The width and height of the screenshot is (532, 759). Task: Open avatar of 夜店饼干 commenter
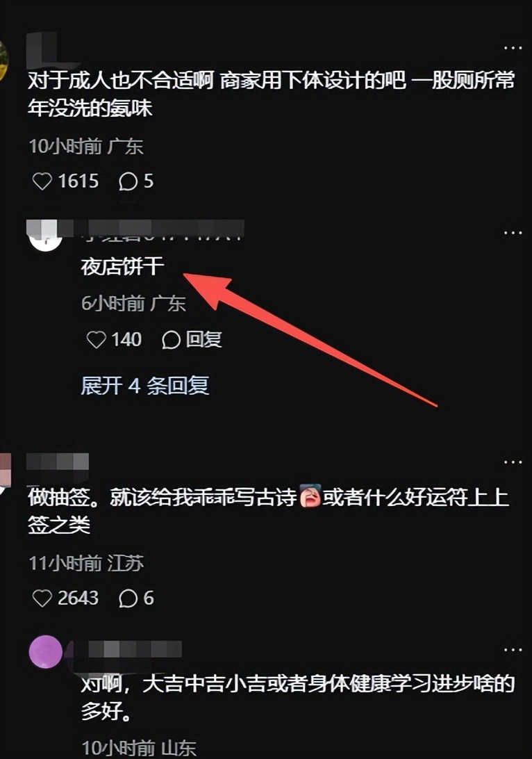tap(46, 235)
